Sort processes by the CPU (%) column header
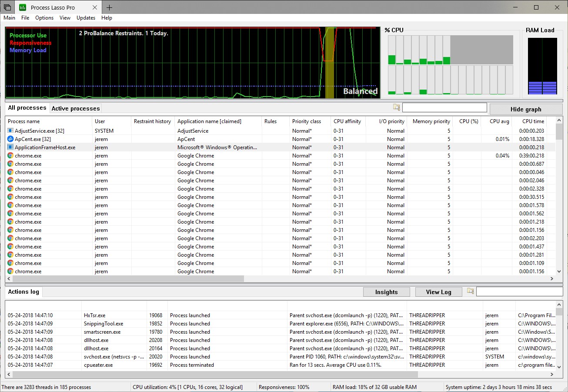Image resolution: width=568 pixels, height=392 pixels. coord(468,121)
